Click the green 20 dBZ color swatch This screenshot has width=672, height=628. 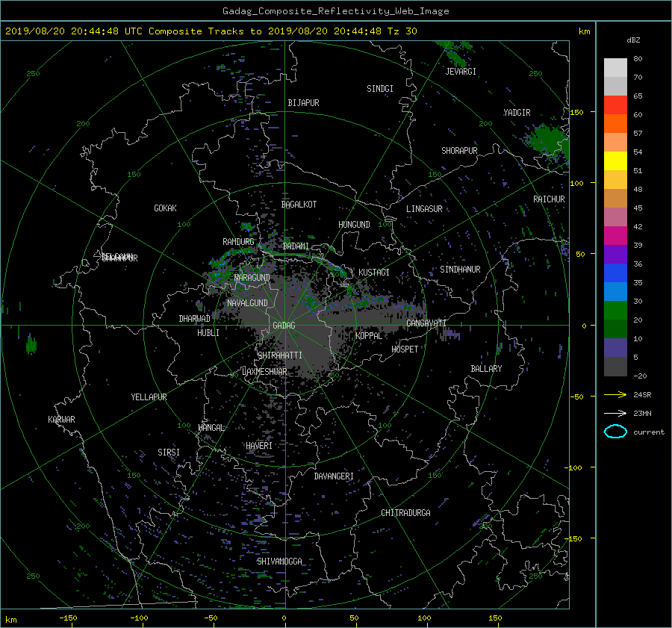pos(615,311)
